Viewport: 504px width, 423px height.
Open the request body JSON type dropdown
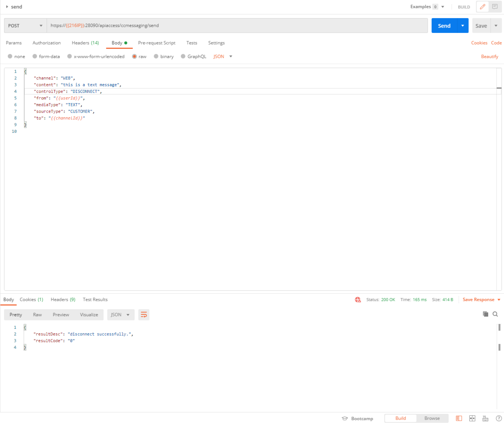[x=223, y=56]
